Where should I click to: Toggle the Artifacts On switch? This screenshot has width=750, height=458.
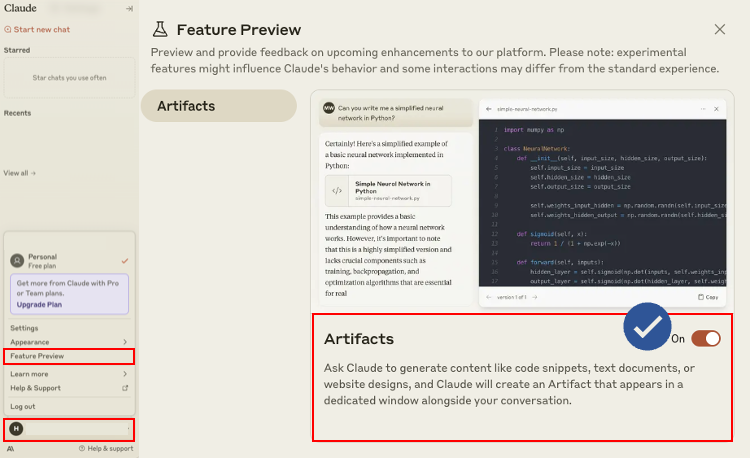(x=706, y=338)
